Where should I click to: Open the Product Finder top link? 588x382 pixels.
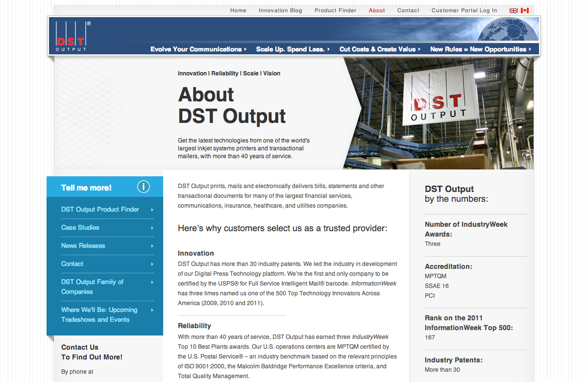pos(336,10)
